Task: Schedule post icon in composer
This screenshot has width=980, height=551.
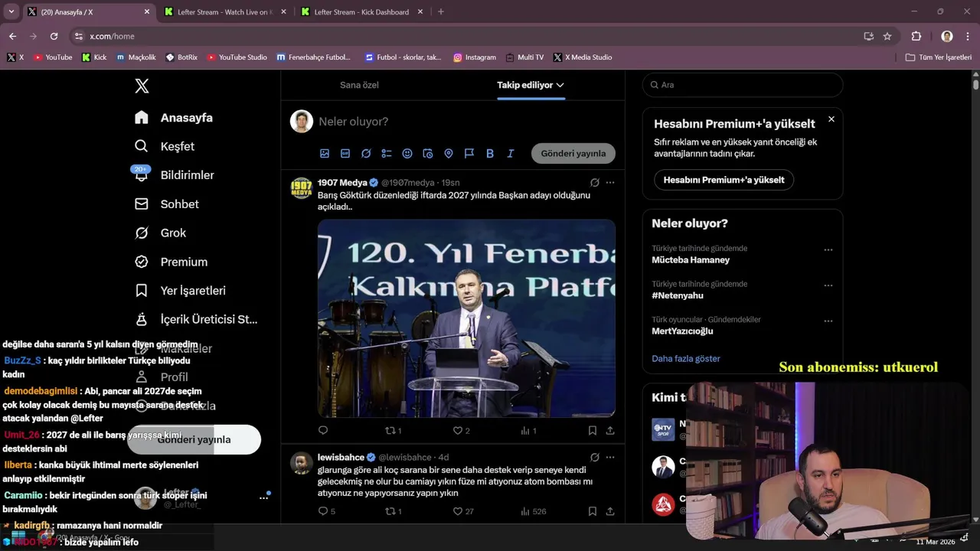Action: [x=428, y=154]
